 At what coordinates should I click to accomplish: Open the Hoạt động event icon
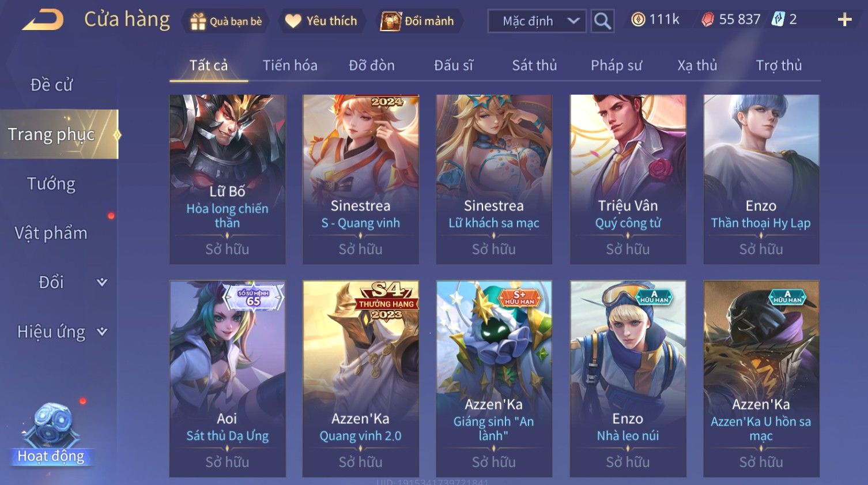coord(51,434)
